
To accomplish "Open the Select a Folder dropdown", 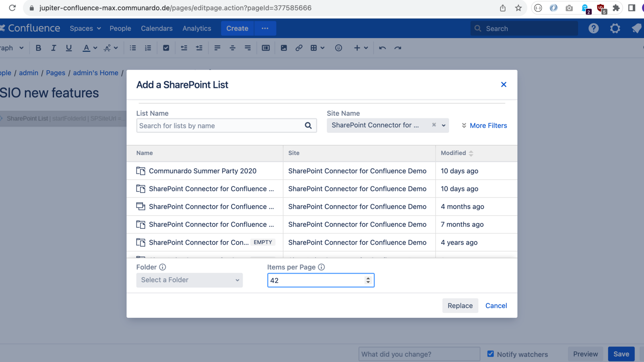I will (189, 280).
